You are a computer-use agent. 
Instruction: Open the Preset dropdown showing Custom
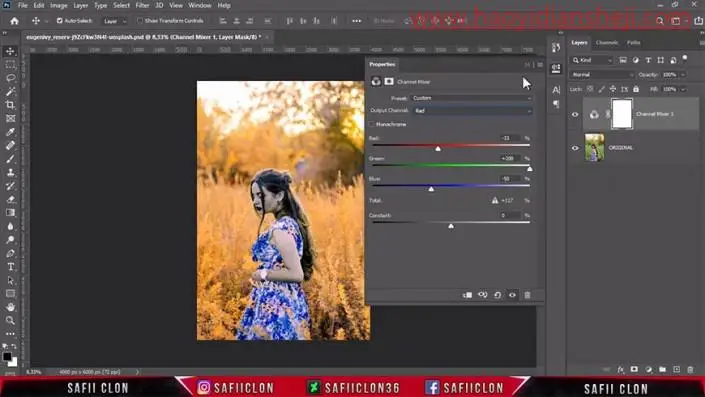click(472, 98)
